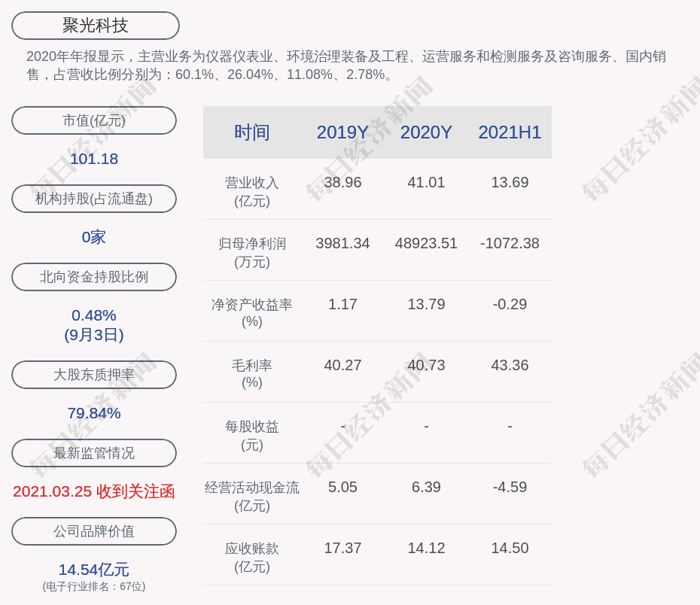The width and height of the screenshot is (700, 605).
Task: Select the 最新监管情况 label pill
Action: coord(94,453)
